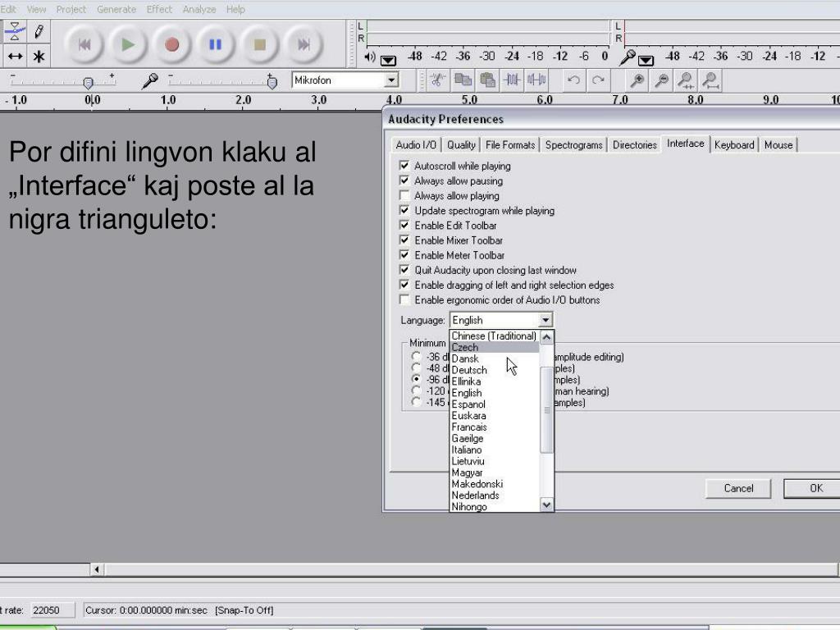Open input meter dropdown arrow
Image resolution: width=840 pixels, height=630 pixels.
coord(646,60)
